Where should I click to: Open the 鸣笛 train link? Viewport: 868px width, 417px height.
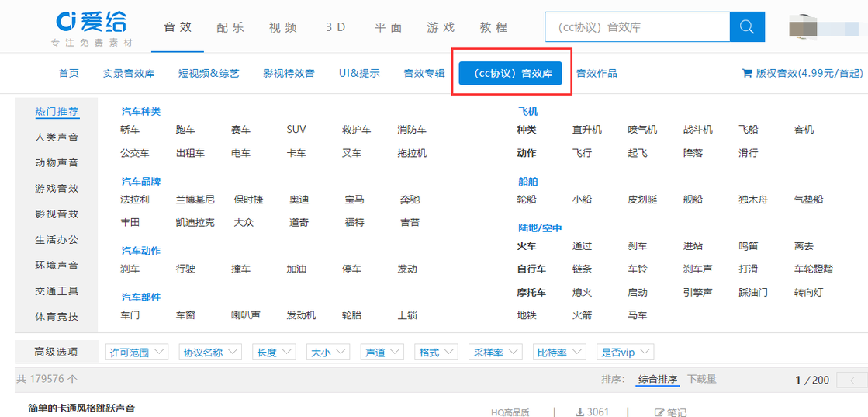pyautogui.click(x=749, y=246)
